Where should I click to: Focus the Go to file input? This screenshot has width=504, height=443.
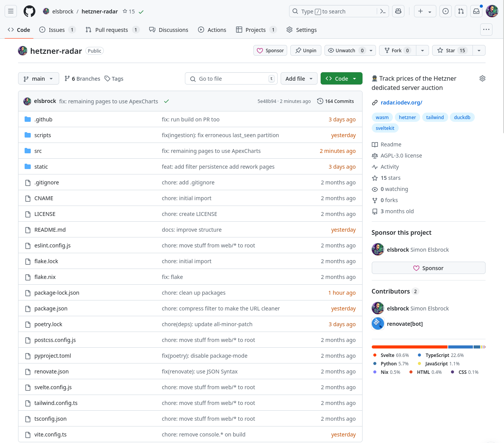[x=231, y=78]
